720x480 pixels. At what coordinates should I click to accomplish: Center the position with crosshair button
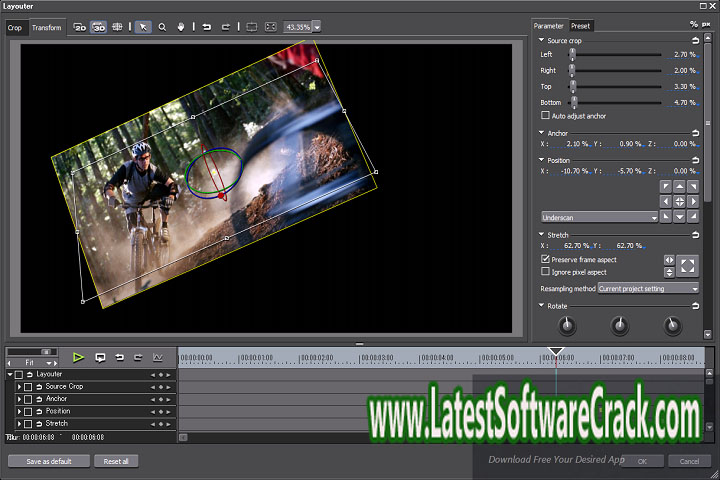[x=680, y=201]
